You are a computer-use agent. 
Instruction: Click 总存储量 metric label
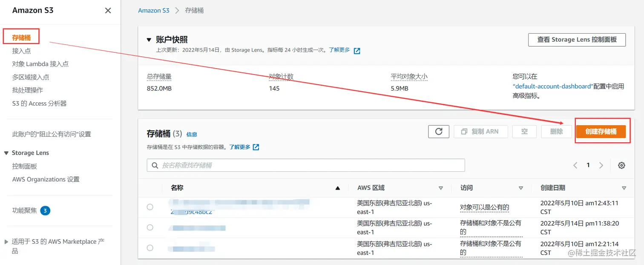159,77
